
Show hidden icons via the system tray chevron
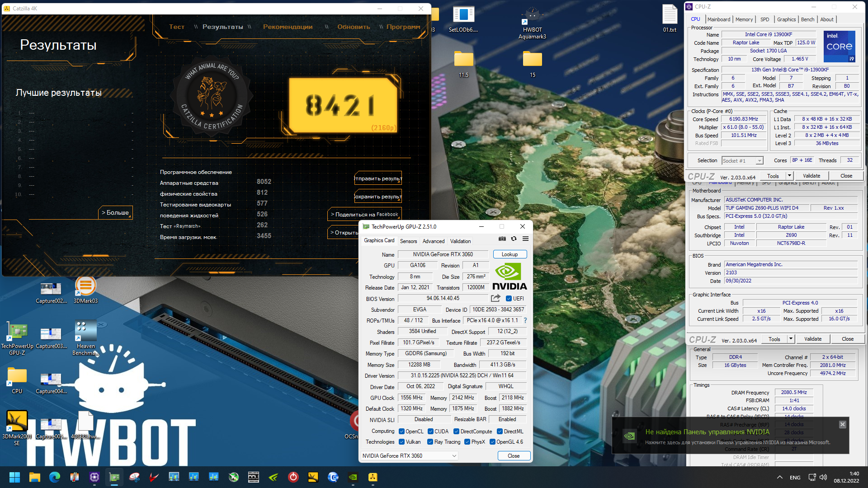pyautogui.click(x=779, y=477)
